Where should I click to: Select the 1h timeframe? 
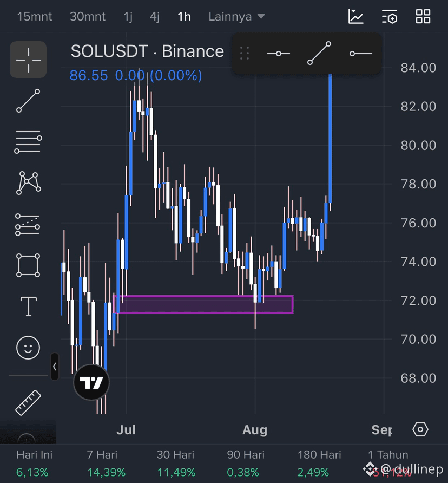tap(184, 16)
